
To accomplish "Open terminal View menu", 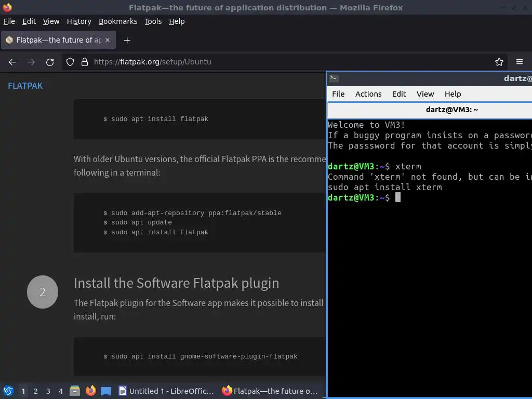I will pyautogui.click(x=425, y=94).
